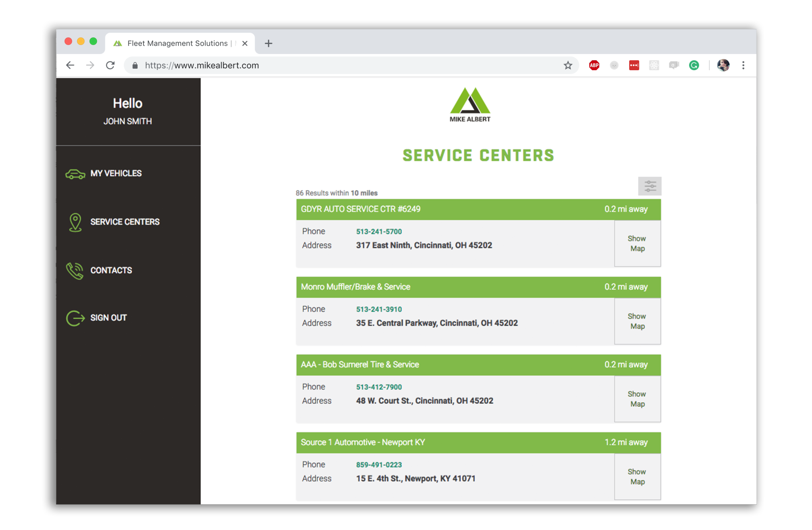Open My Vehicles in the sidebar

116,173
